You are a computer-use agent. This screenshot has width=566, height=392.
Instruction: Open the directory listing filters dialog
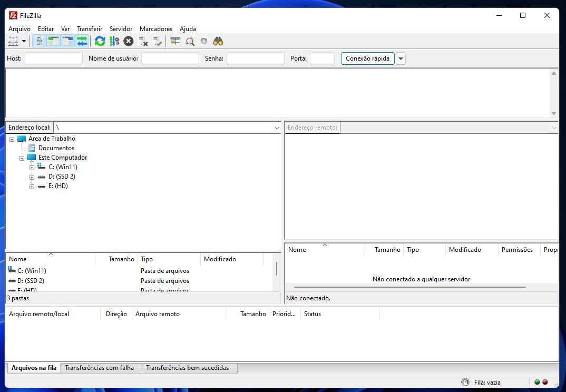click(x=175, y=41)
